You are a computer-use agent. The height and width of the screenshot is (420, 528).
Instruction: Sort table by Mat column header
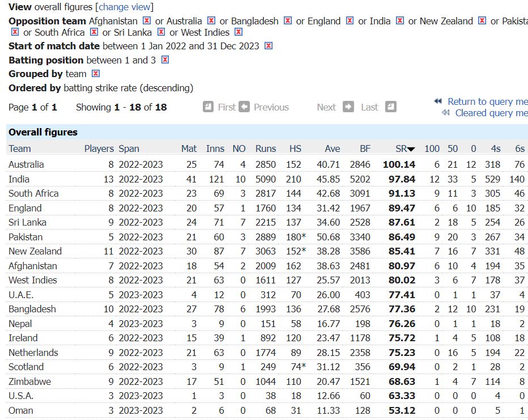(x=189, y=149)
